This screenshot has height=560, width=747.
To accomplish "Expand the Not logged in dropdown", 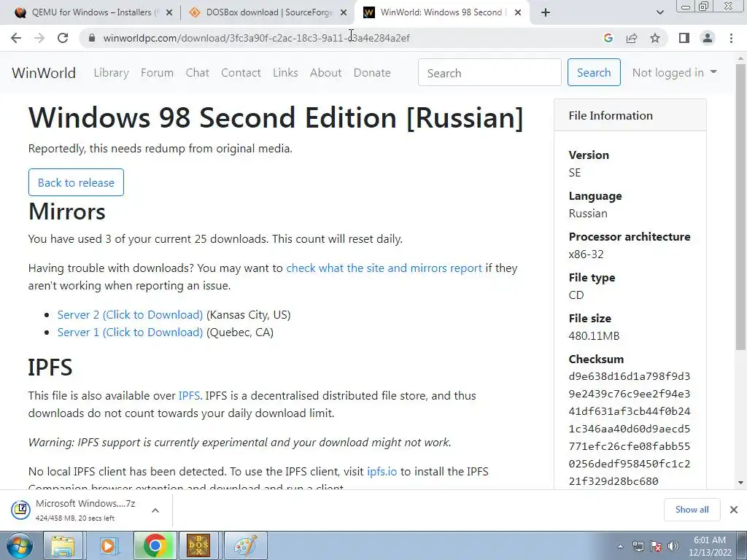I will (674, 72).
